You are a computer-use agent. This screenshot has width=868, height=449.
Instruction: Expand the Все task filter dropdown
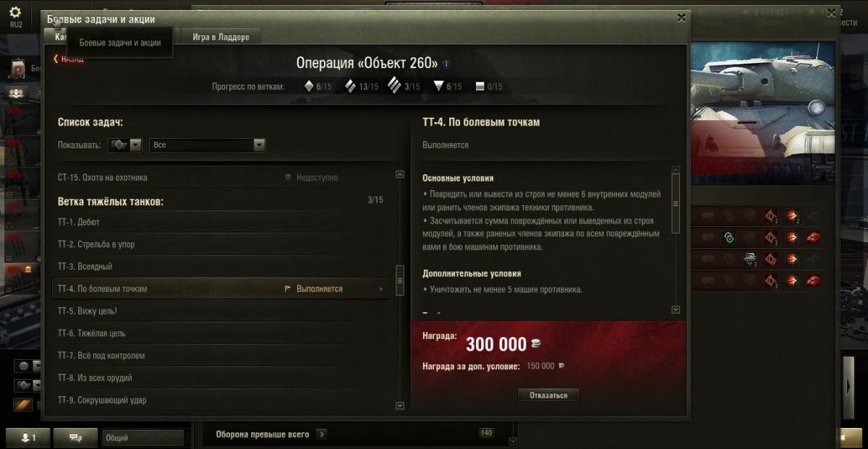point(208,145)
